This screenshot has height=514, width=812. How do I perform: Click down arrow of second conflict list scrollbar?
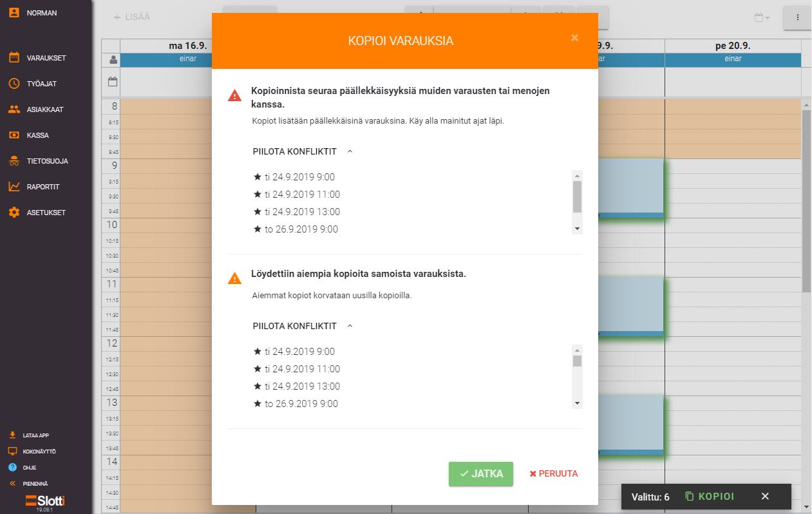click(x=577, y=403)
